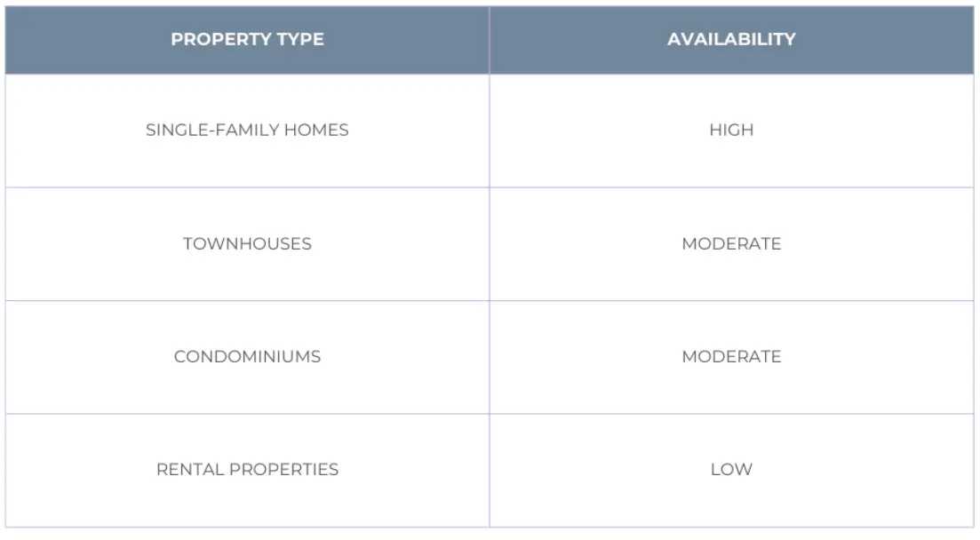
Task: Select the Condominiums cell
Action: click(x=247, y=356)
